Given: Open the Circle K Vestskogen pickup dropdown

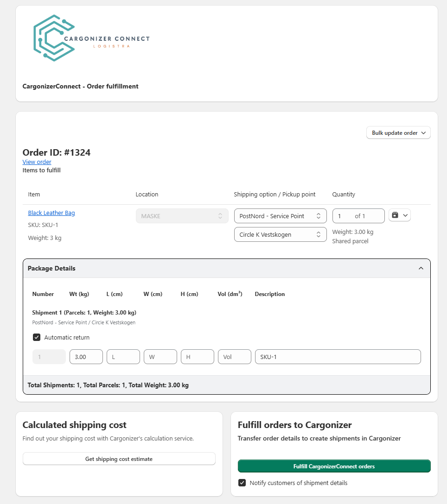Looking at the screenshot, I should point(280,234).
